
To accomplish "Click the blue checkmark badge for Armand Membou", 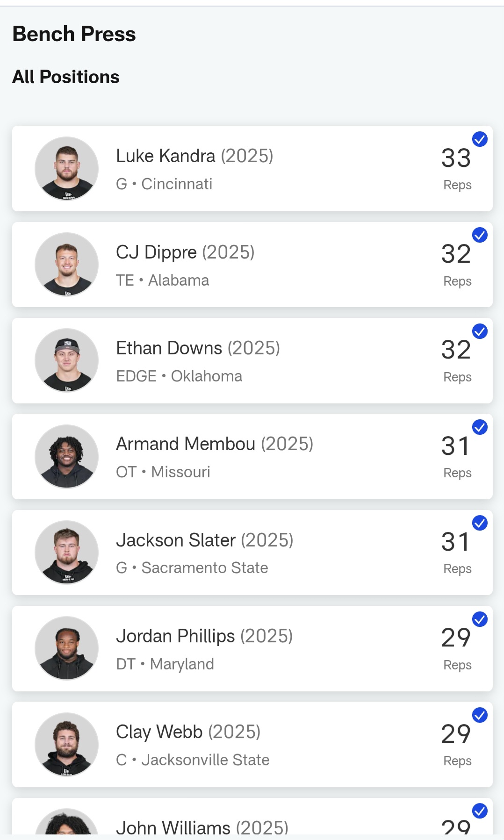I will pyautogui.click(x=480, y=427).
